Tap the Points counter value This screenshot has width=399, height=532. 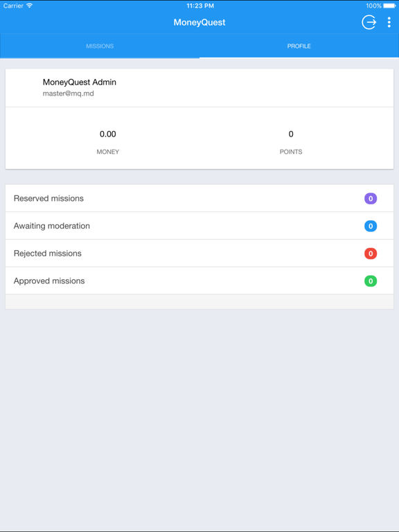point(291,134)
